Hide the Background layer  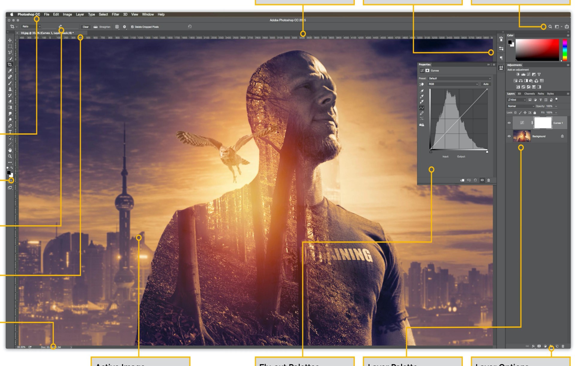click(509, 136)
